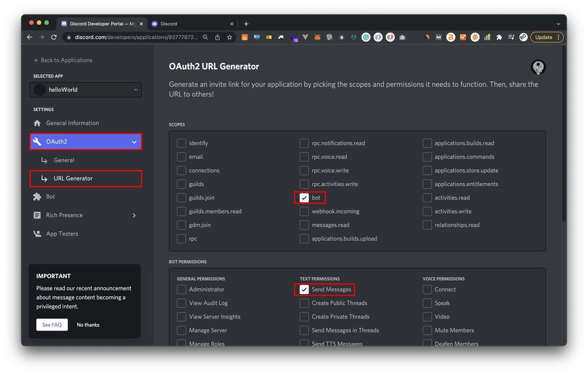Check the applications.commands scope
The image size is (588, 374).
[x=427, y=157]
